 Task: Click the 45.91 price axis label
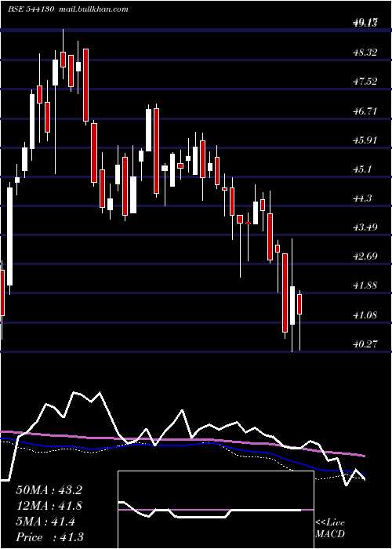tap(365, 140)
